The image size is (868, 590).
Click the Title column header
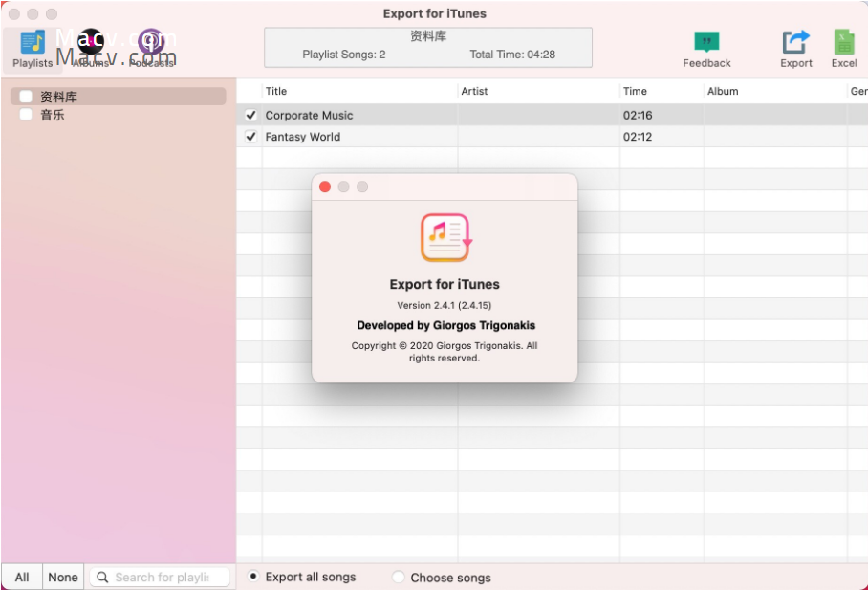coord(276,91)
